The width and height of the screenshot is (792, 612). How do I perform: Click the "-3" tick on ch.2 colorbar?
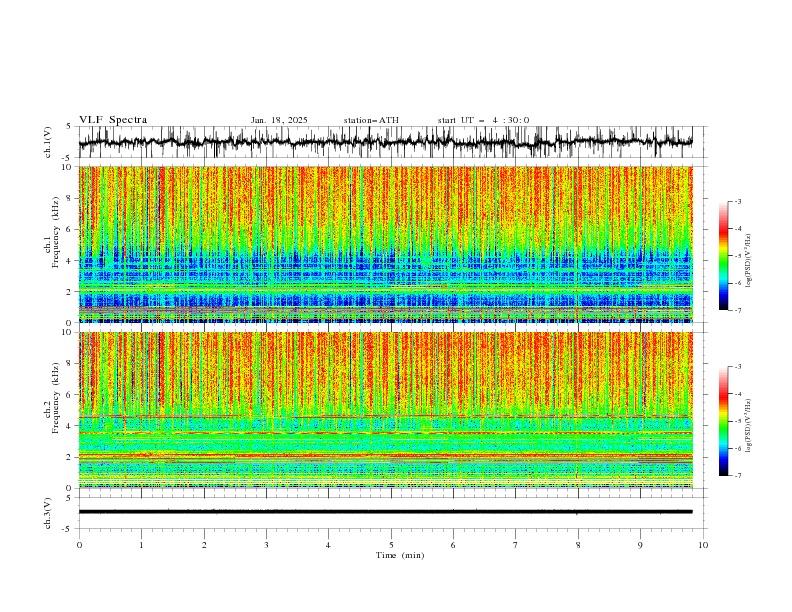(738, 367)
